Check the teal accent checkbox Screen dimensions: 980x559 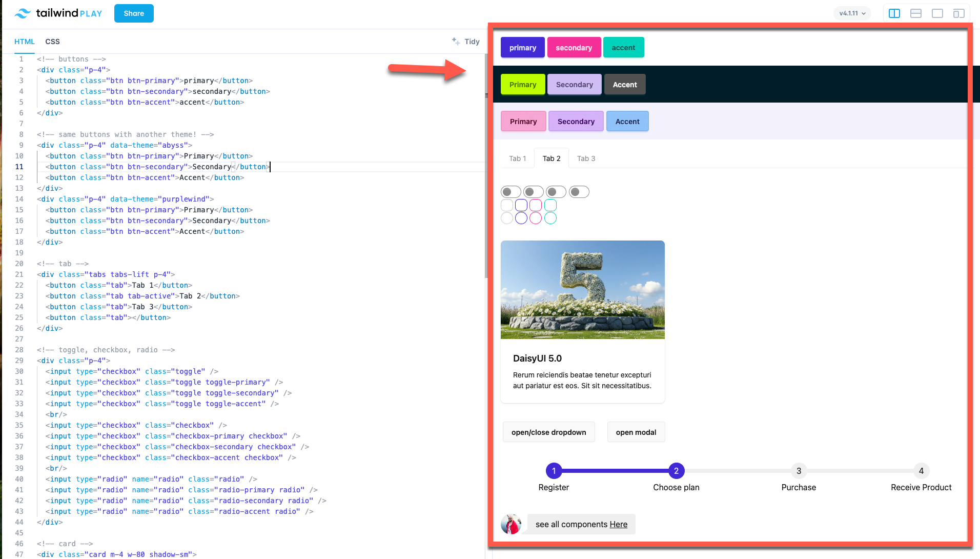point(550,205)
